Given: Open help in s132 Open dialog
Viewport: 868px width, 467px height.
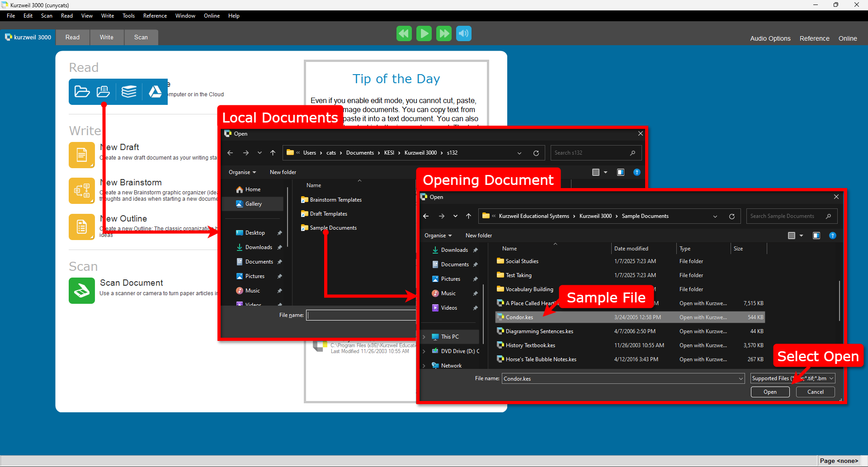Looking at the screenshot, I should coord(637,172).
